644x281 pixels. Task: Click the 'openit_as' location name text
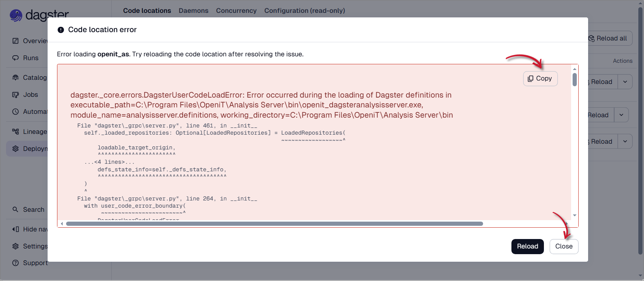(113, 54)
